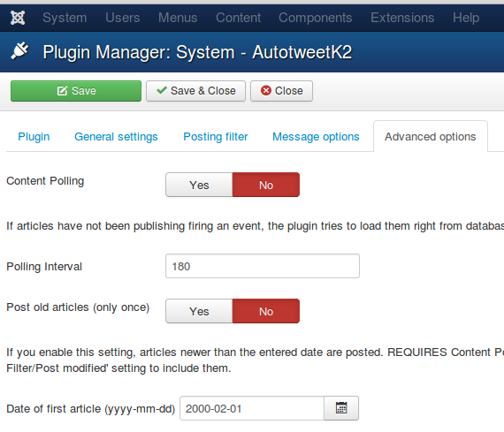Click the Date of first article field
The height and width of the screenshot is (432, 504).
[252, 408]
